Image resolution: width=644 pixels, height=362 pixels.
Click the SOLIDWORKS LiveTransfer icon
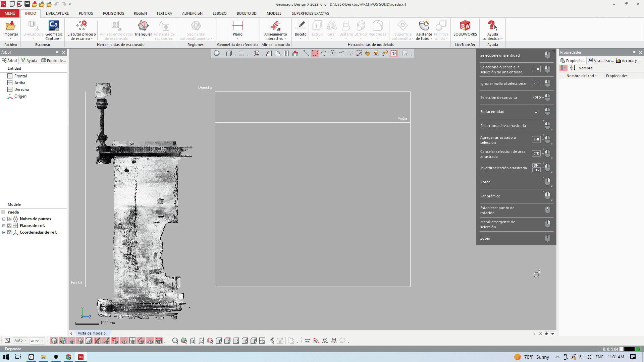[465, 26]
